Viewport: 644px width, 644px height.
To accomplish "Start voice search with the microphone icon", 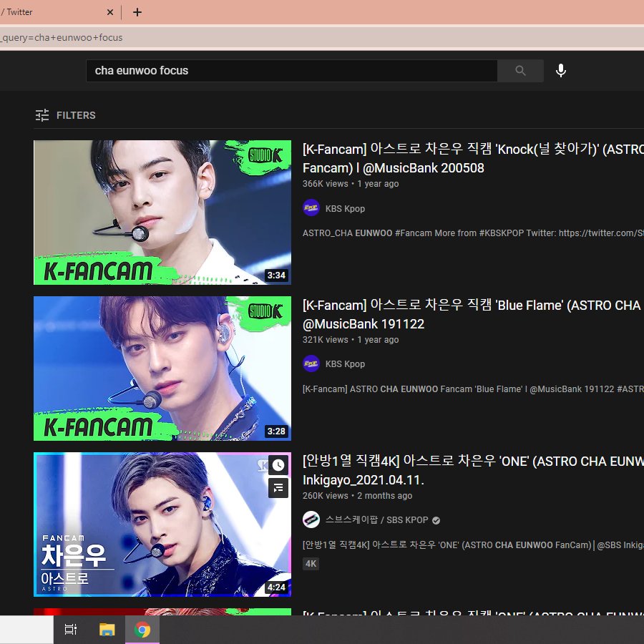I will (x=560, y=71).
